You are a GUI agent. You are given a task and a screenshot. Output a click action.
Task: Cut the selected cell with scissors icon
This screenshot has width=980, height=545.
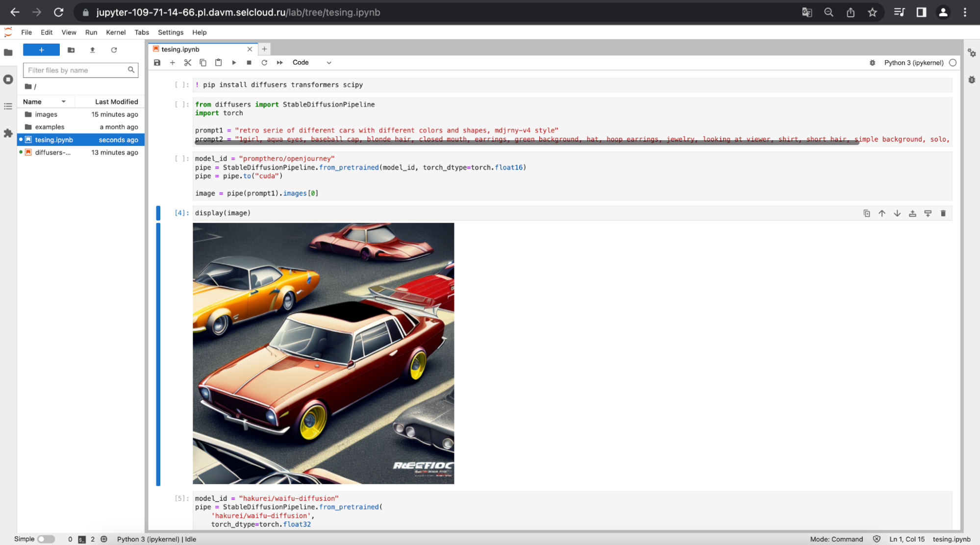tap(188, 63)
